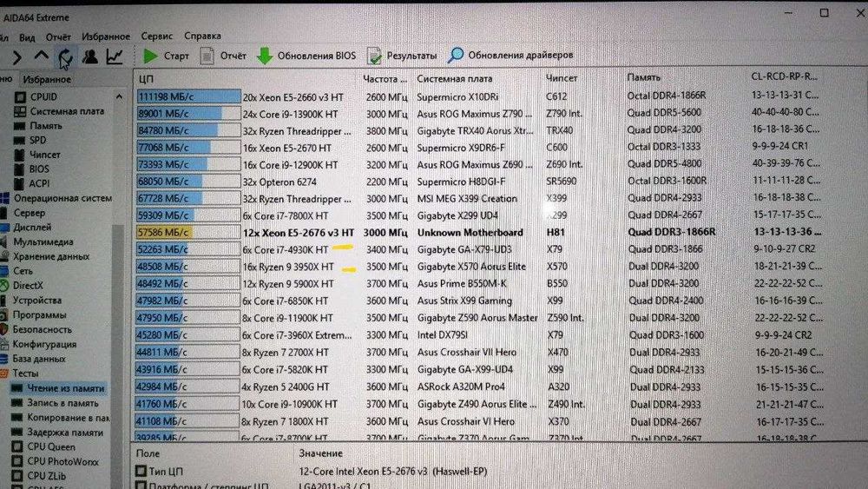This screenshot has width=868, height=489.
Task: Select Системная плата tree item
Action: pyautogui.click(x=59, y=111)
